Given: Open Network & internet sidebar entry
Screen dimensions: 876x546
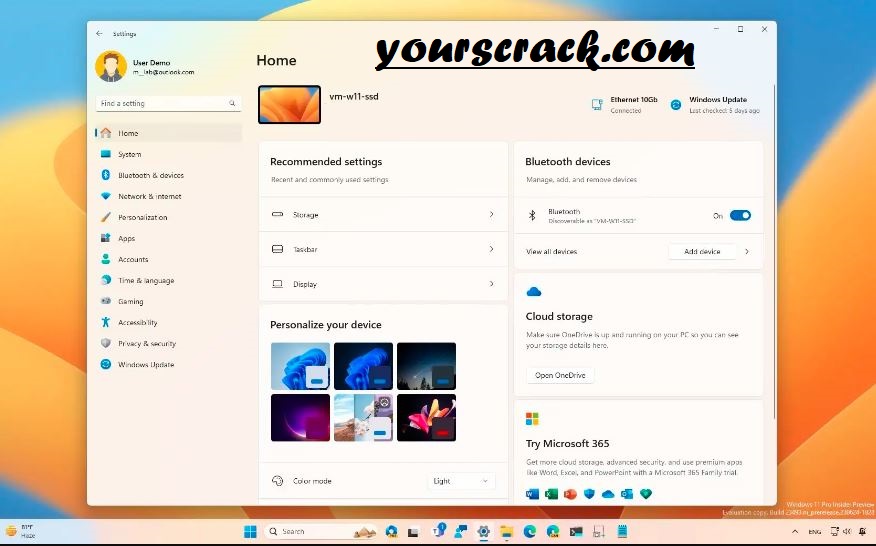Looking at the screenshot, I should pyautogui.click(x=168, y=196).
